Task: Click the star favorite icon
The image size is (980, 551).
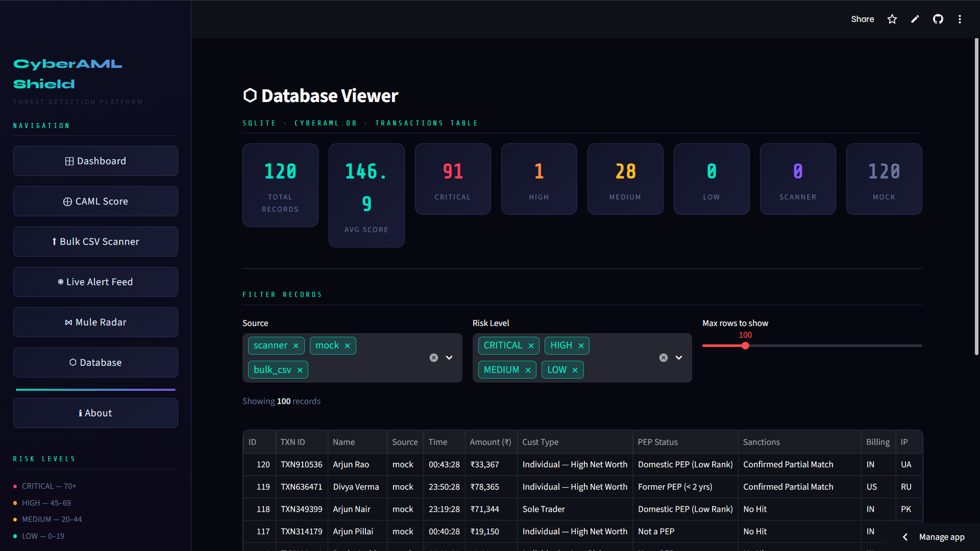Action: 892,19
